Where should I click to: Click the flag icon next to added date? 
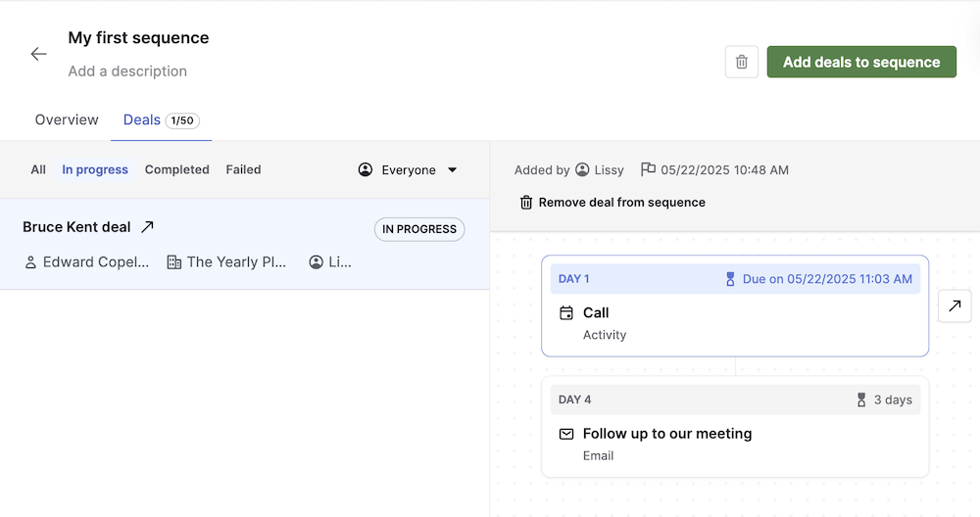coord(648,169)
